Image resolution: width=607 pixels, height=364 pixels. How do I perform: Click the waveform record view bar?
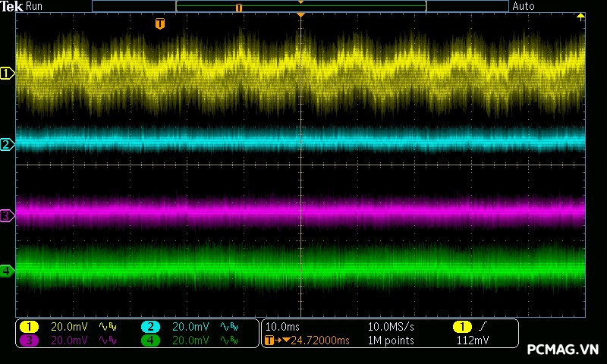coord(300,6)
